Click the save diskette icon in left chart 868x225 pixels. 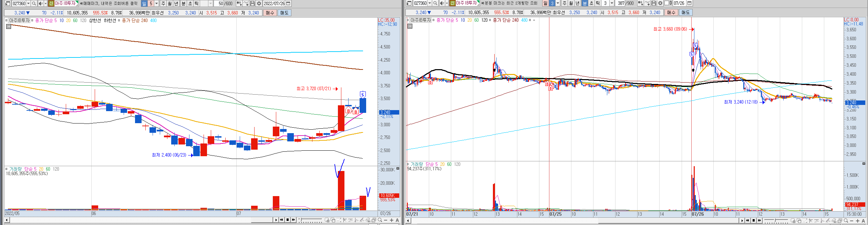[x=252, y=3]
